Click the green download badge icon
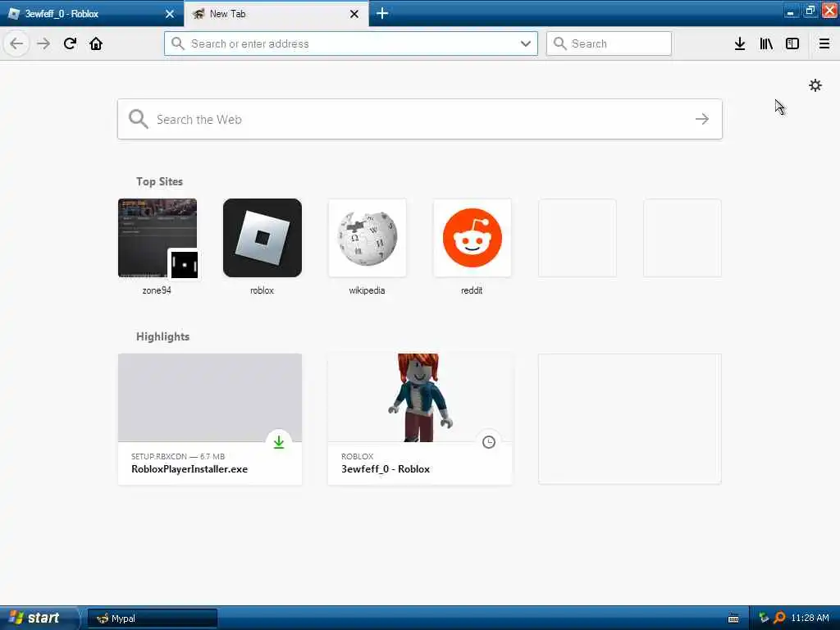Screen dimensions: 840x630 tap(279, 442)
